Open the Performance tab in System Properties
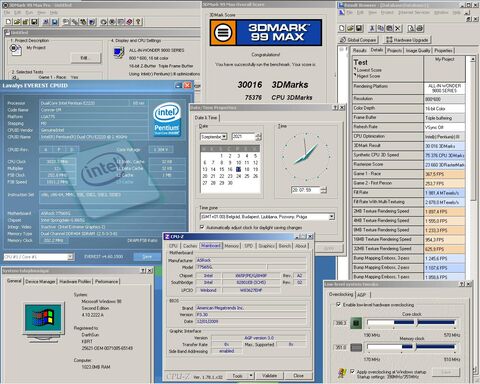Image resolution: width=480 pixels, height=384 pixels. tap(107, 281)
